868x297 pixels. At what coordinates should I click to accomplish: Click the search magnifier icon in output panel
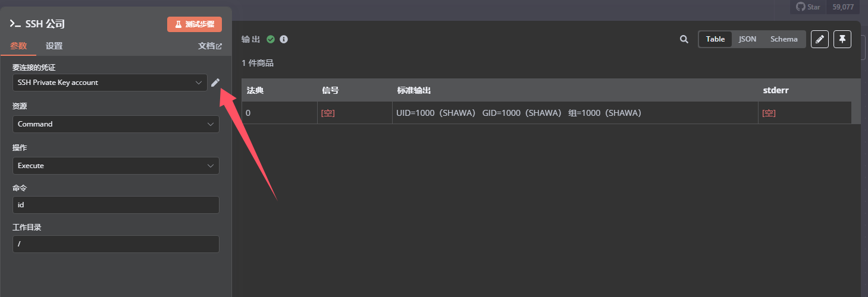coord(684,39)
